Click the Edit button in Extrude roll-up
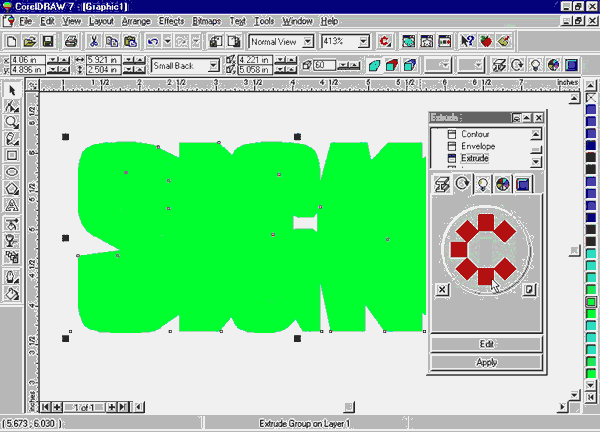Image resolution: width=600 pixels, height=432 pixels. (x=486, y=344)
